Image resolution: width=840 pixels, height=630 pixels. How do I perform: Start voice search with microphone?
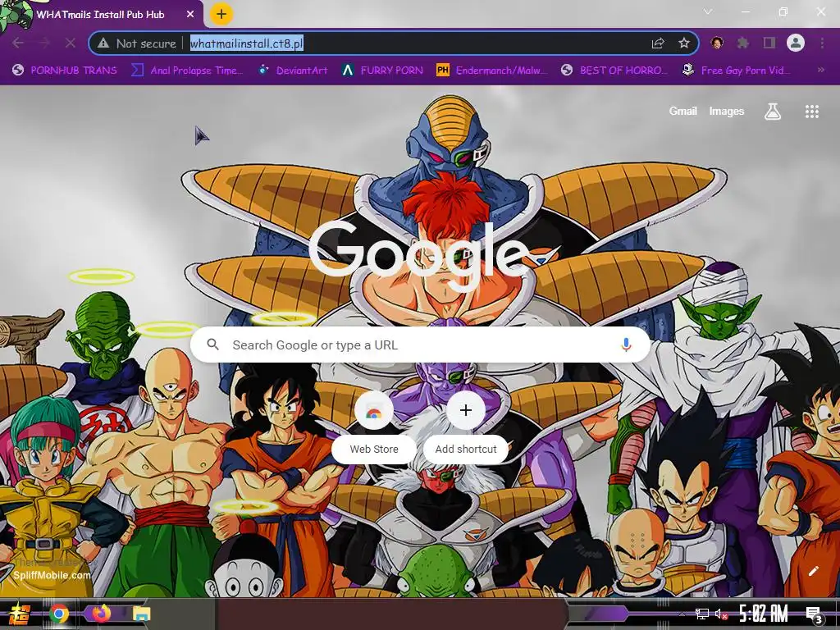[626, 345]
